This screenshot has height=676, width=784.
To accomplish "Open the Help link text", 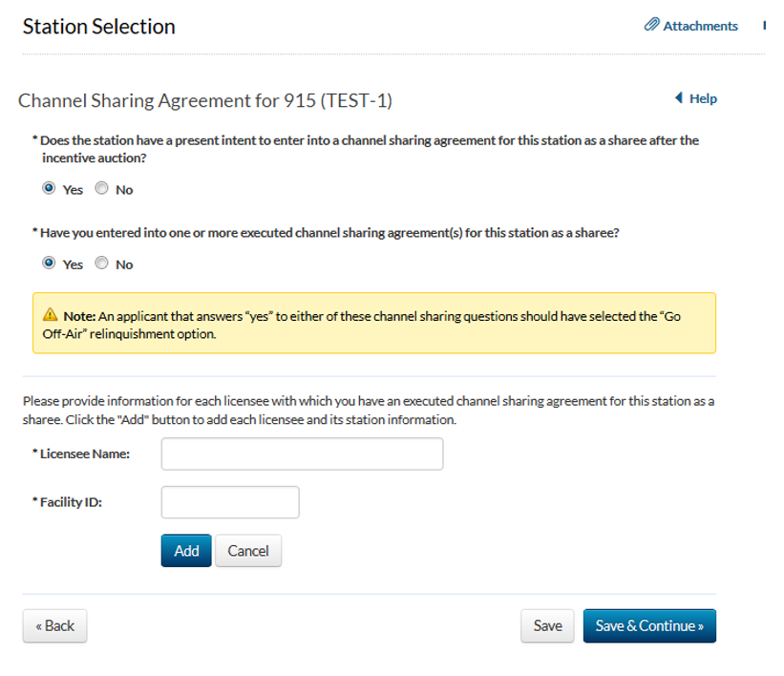I will [703, 98].
